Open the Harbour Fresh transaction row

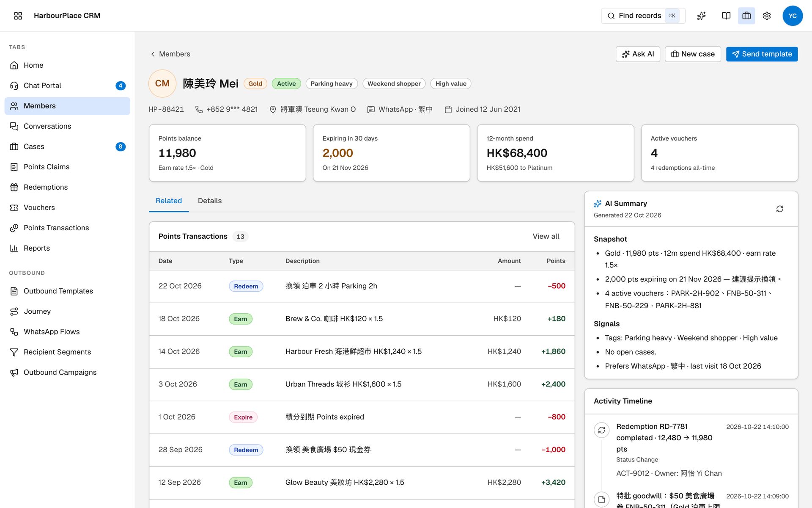coord(362,352)
